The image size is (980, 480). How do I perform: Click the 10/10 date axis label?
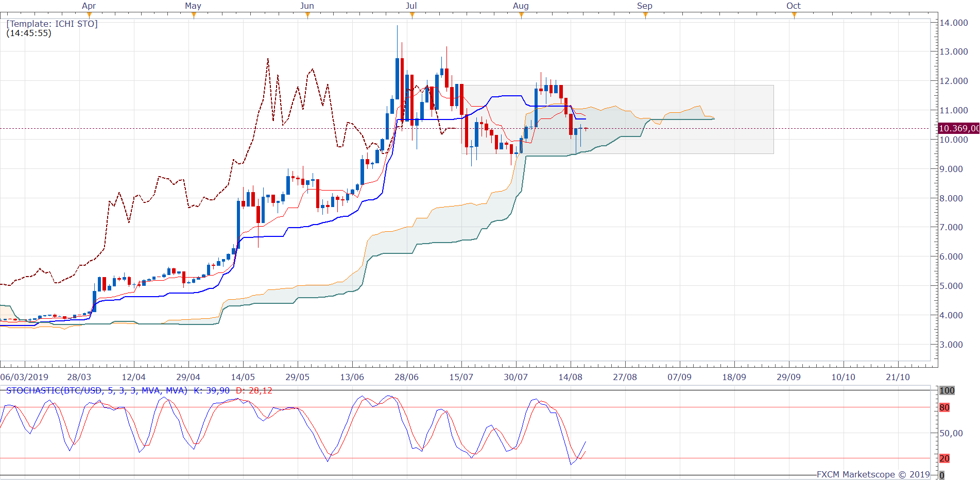tap(844, 377)
